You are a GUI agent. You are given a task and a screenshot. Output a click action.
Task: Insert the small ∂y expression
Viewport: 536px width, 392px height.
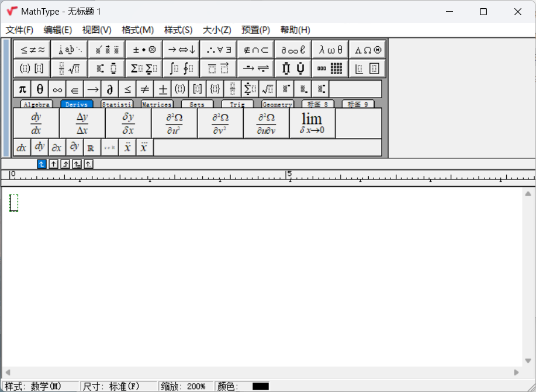pyautogui.click(x=74, y=147)
